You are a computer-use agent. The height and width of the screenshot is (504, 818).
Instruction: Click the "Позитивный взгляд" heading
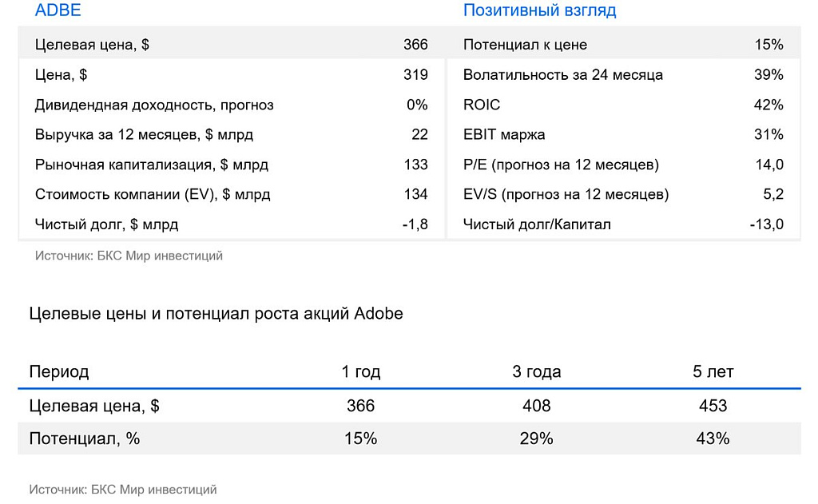pos(539,10)
